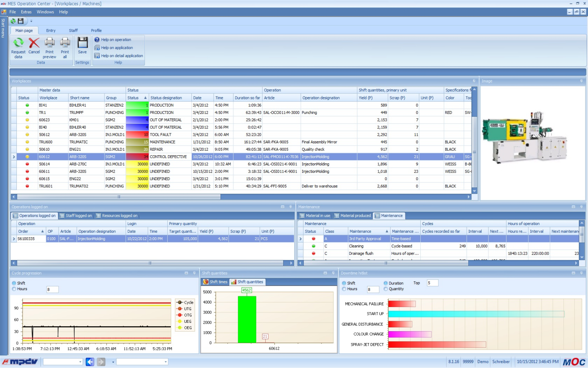
Task: Select the Shift radio button in Cycle progression
Action: (15, 283)
